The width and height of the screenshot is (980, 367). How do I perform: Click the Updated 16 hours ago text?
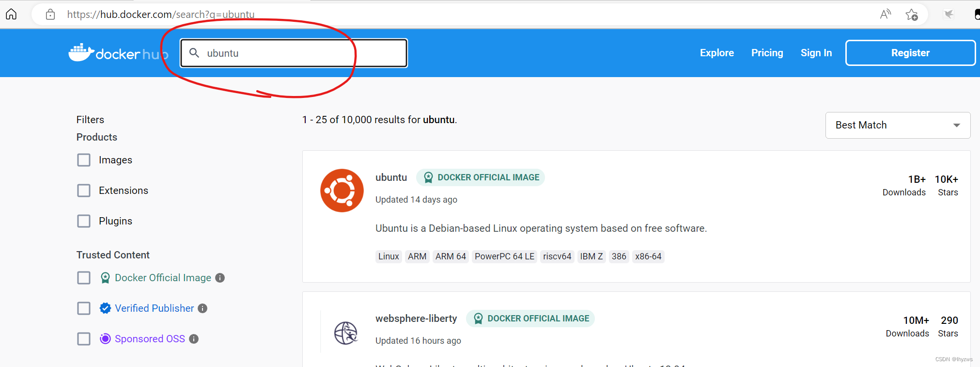pos(418,341)
